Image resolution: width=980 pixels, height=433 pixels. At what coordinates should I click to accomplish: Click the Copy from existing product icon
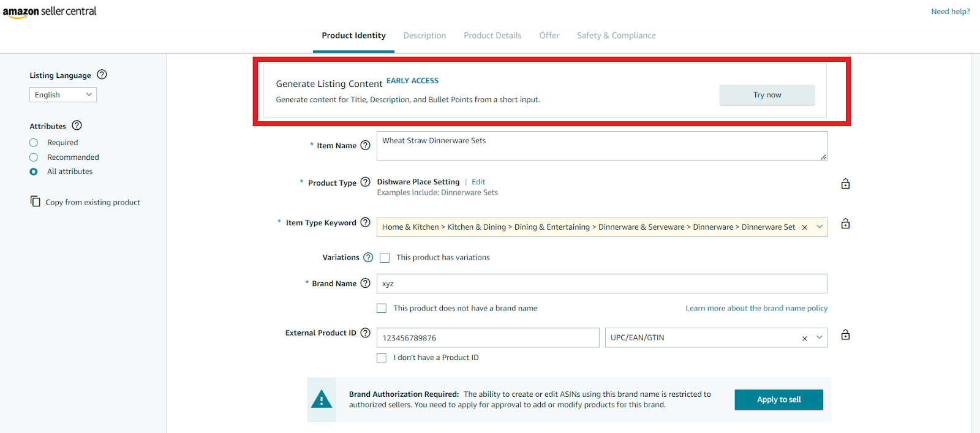36,201
